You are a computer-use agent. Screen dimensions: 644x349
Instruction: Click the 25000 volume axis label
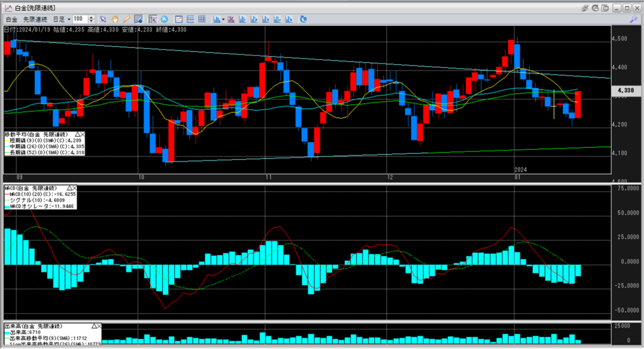click(x=622, y=326)
